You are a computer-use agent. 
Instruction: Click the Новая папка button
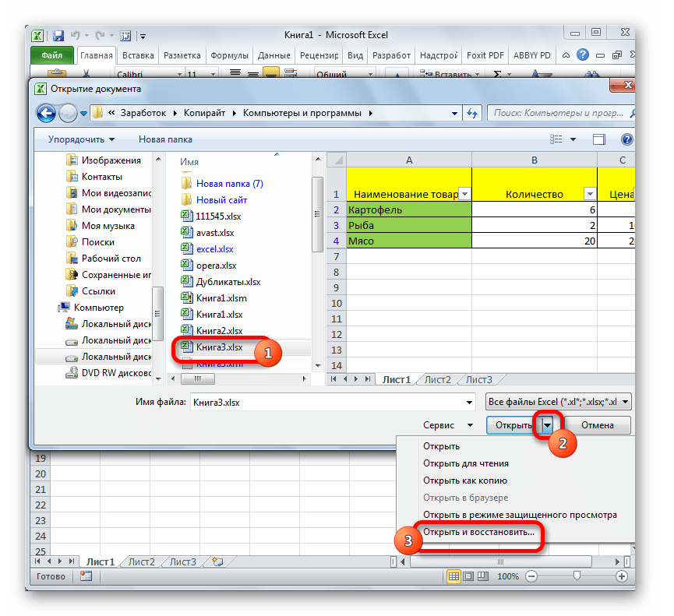(165, 139)
